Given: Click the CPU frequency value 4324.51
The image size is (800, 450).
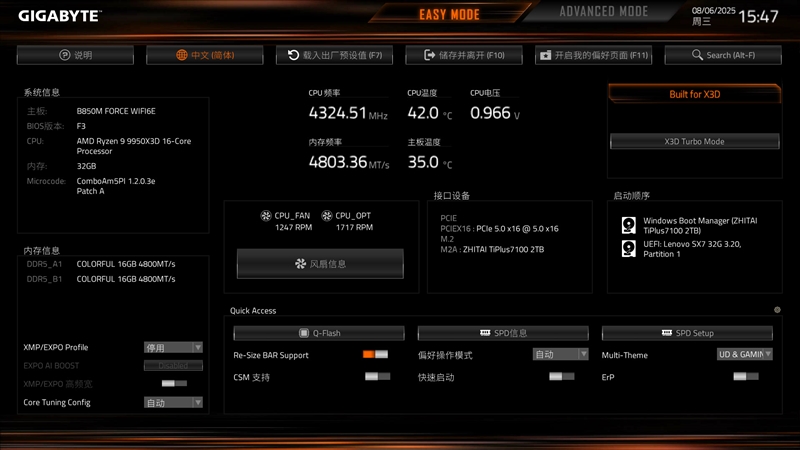Looking at the screenshot, I should tap(337, 113).
